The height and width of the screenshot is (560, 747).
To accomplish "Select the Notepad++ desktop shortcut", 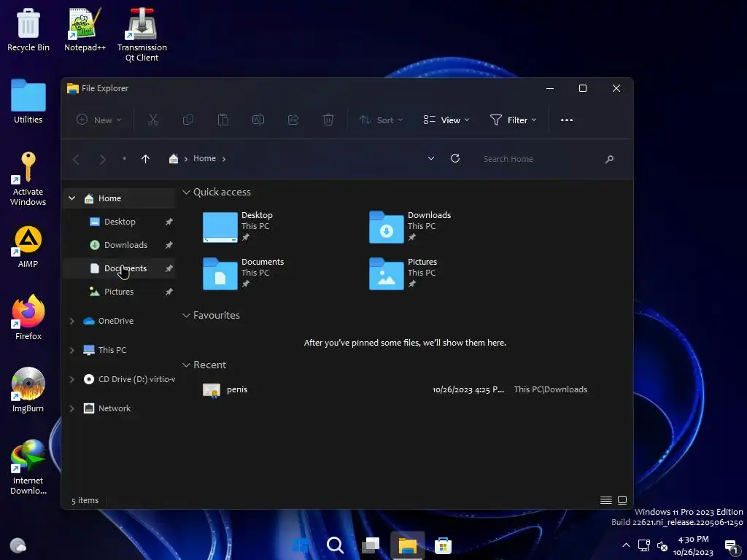I will (x=85, y=29).
